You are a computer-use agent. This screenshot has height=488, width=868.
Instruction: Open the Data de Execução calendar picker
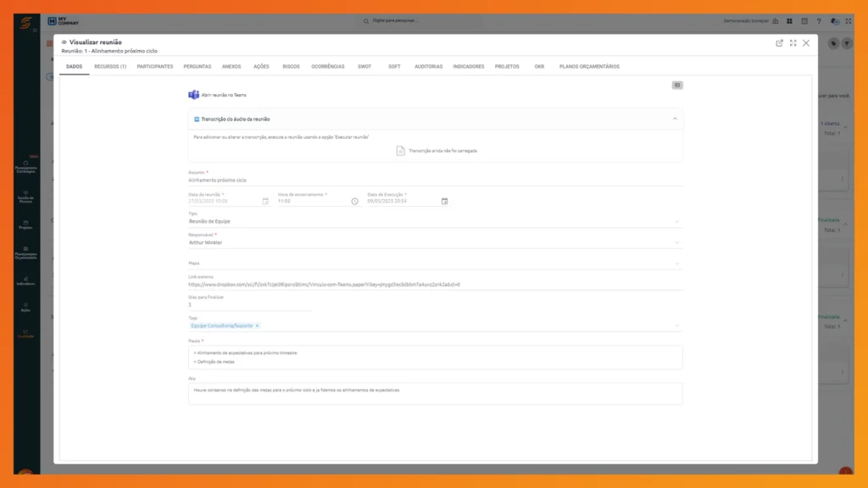coord(444,202)
